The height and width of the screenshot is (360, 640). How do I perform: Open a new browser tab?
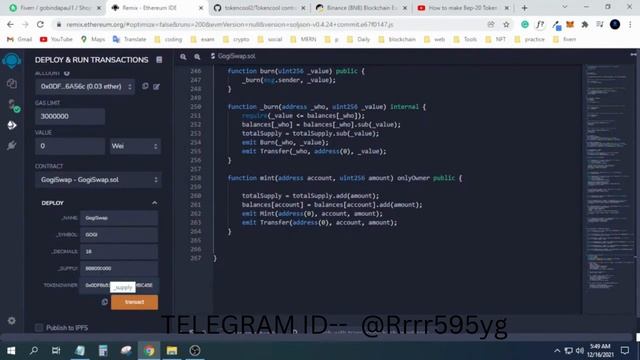[x=524, y=8]
